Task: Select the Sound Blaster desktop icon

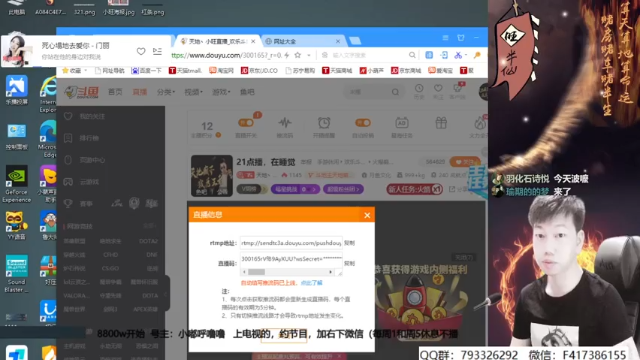Action: coord(16,274)
